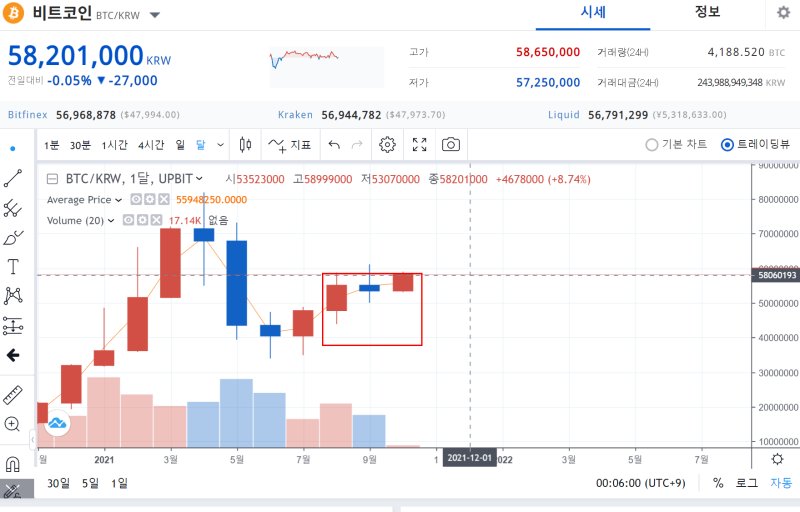Image resolution: width=800 pixels, height=512 pixels.
Task: Click the Kraken exchange link
Action: [295, 115]
